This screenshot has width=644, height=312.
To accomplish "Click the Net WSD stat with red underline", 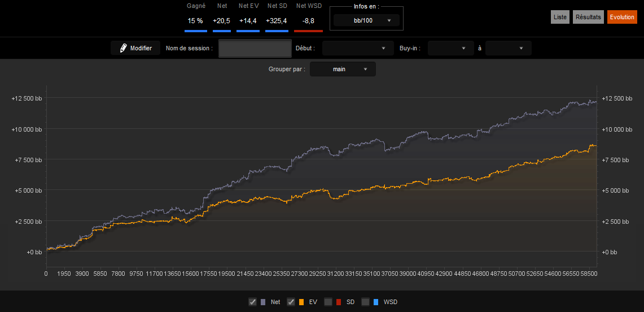I will (x=308, y=18).
